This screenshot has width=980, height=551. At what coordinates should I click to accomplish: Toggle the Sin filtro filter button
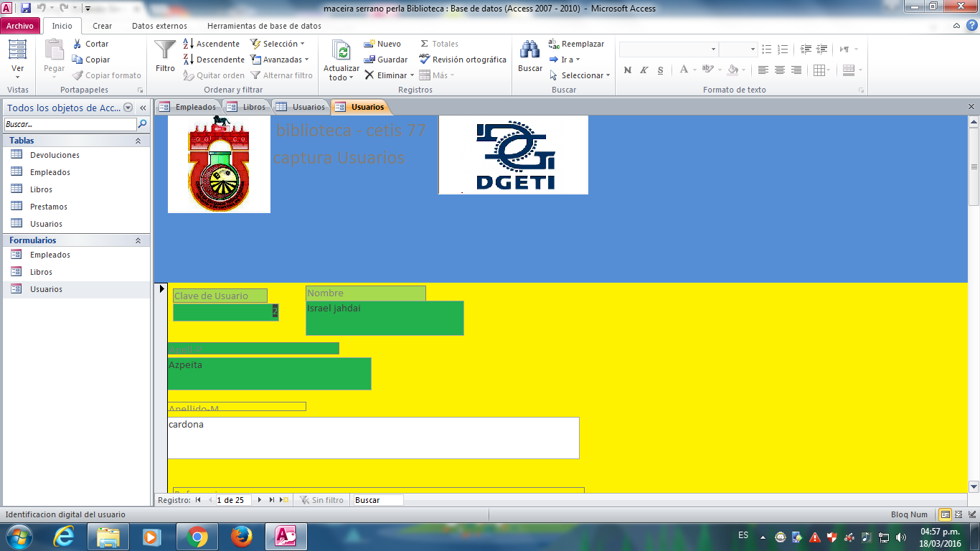(x=321, y=500)
